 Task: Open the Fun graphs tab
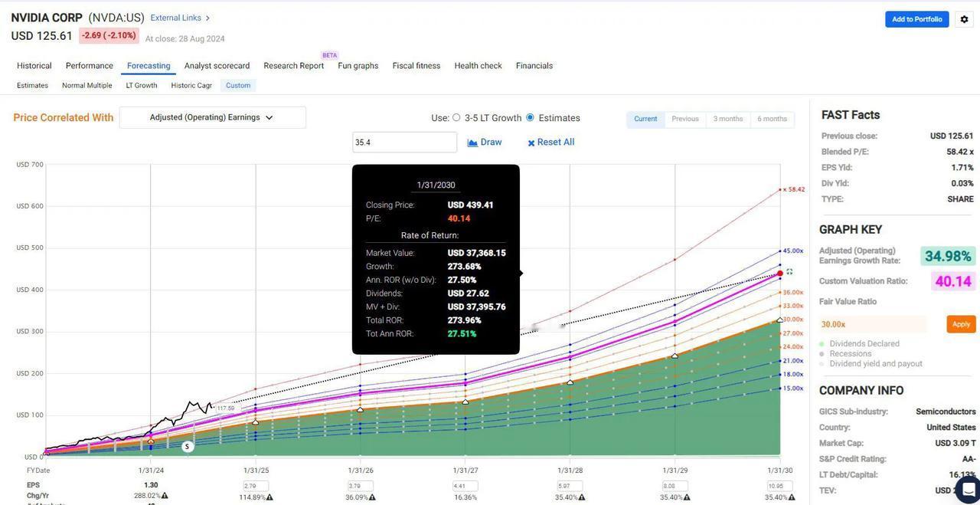tap(358, 66)
